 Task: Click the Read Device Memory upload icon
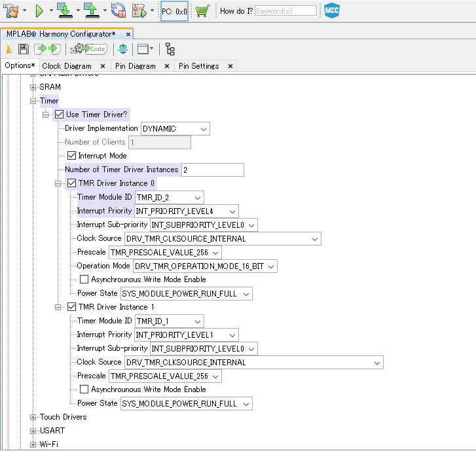[92, 11]
